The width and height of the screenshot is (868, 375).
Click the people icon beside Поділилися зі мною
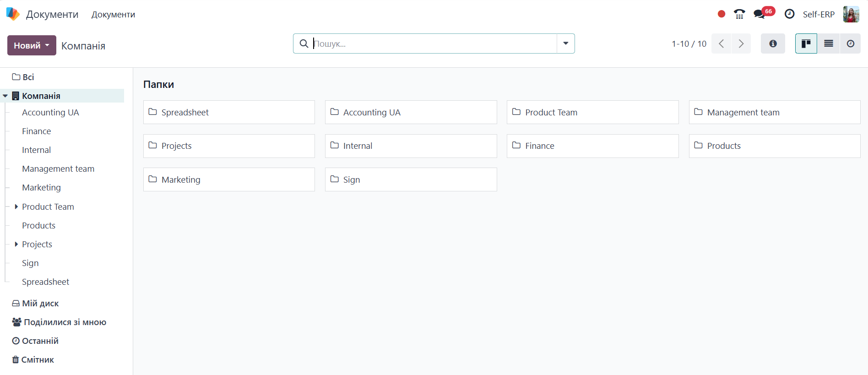17,322
